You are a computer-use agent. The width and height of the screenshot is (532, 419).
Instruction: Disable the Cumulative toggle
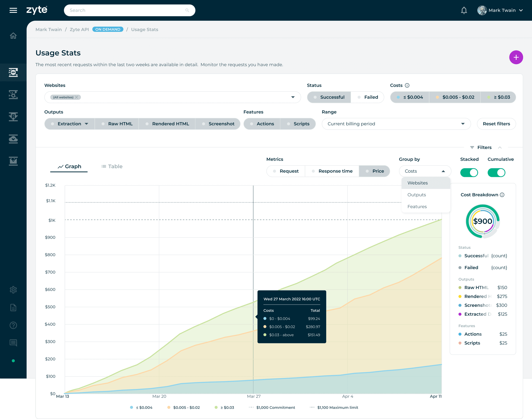496,172
